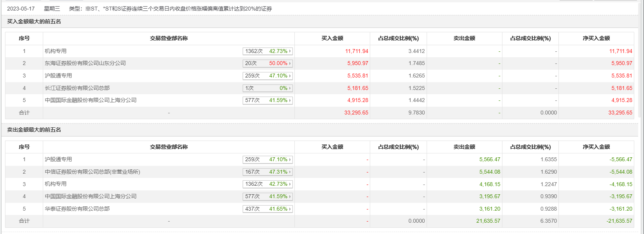
Task: Click the arrow icon on 长江证券 1次 badge
Action: [x=290, y=88]
